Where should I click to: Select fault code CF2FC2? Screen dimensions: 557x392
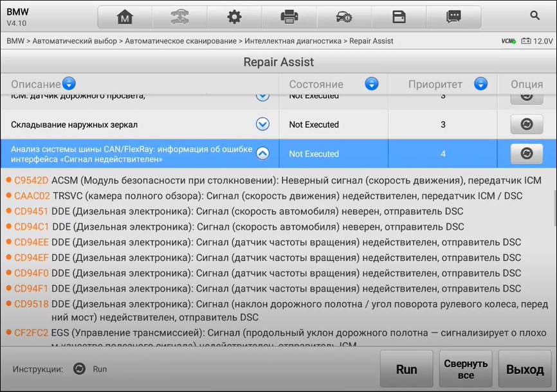pos(31,333)
